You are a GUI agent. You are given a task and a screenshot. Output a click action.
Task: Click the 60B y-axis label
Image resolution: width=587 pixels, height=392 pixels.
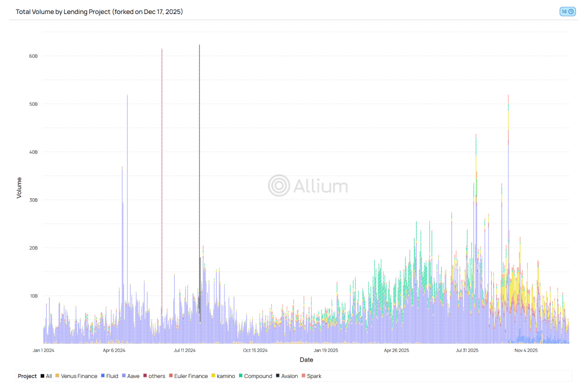tap(33, 56)
